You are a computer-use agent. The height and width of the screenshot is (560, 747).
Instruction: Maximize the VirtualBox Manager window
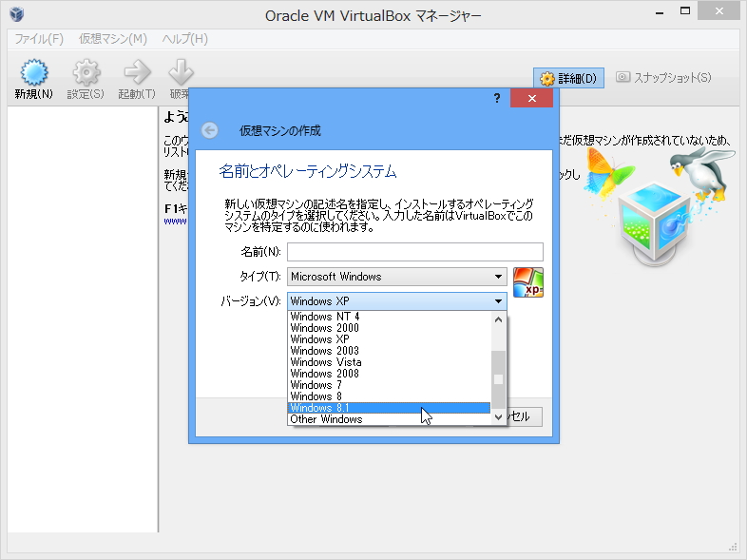(x=685, y=11)
